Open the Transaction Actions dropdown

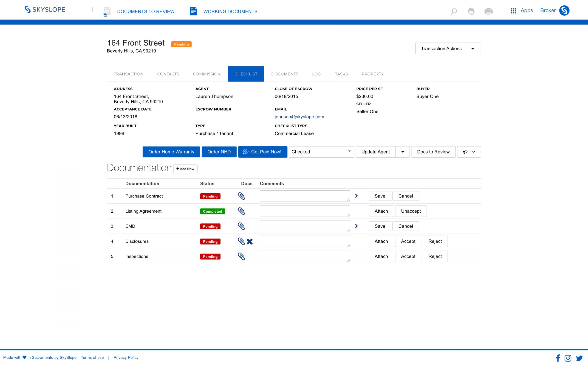click(448, 48)
